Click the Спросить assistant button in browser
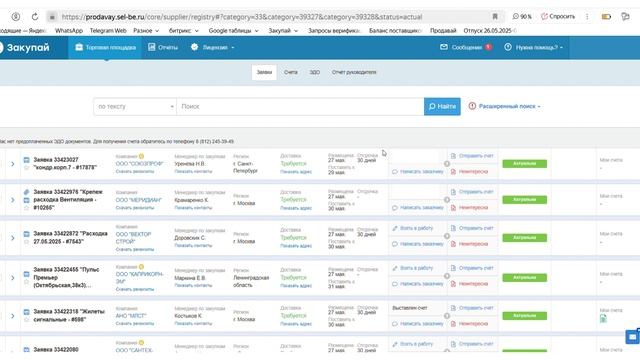 (558, 17)
